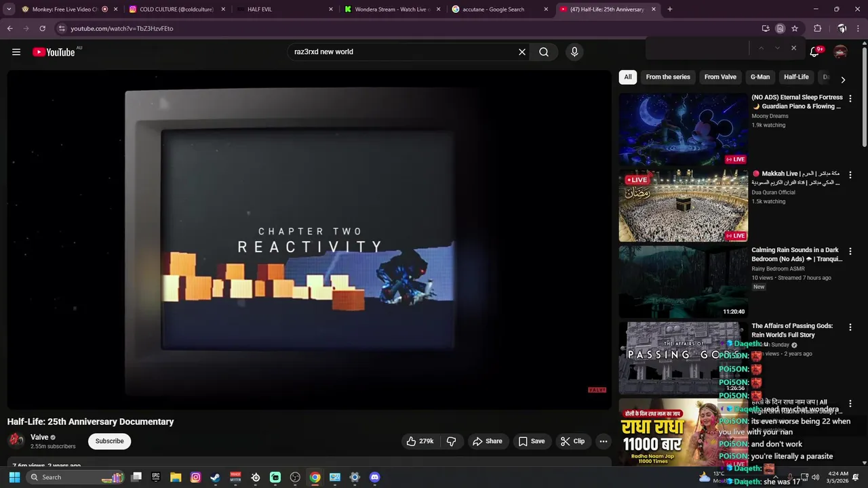This screenshot has width=868, height=488.
Task: Open Dua Quran Official channel link
Action: click(x=773, y=192)
